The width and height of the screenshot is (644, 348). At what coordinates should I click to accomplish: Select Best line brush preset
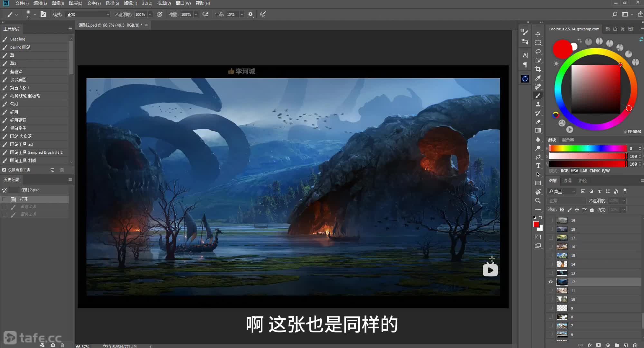click(35, 39)
